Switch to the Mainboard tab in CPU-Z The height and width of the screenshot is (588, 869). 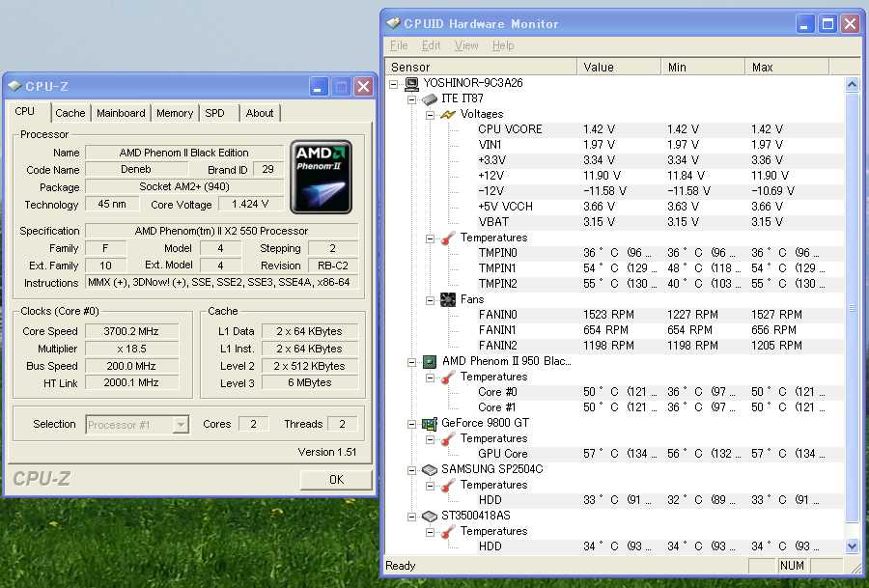pos(121,113)
